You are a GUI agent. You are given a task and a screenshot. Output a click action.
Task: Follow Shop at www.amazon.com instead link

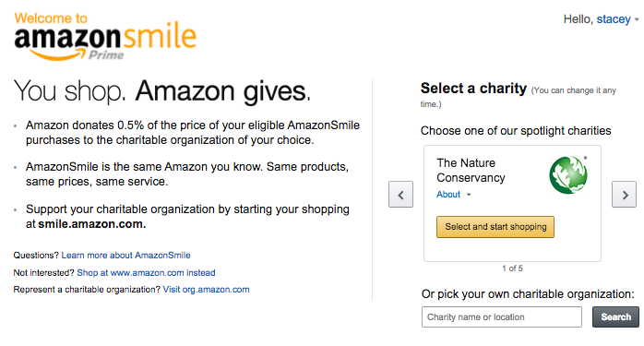(x=146, y=272)
